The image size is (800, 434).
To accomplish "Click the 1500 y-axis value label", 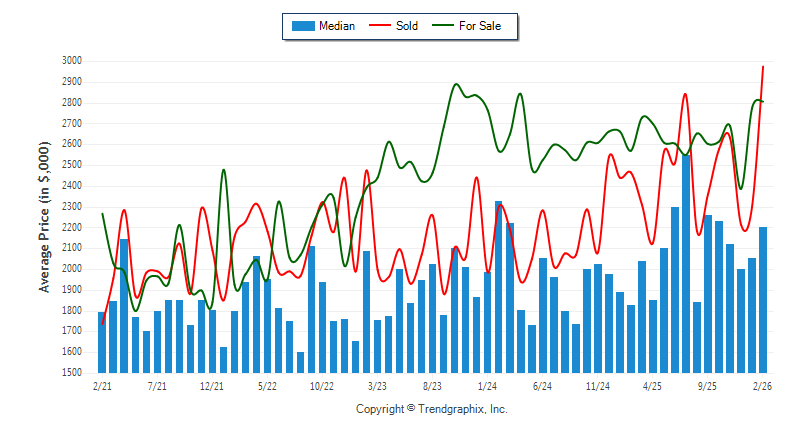I will click(x=70, y=373).
